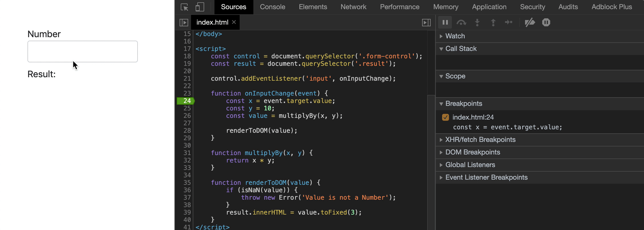Collapse the Breakpoints section

(x=540, y=104)
